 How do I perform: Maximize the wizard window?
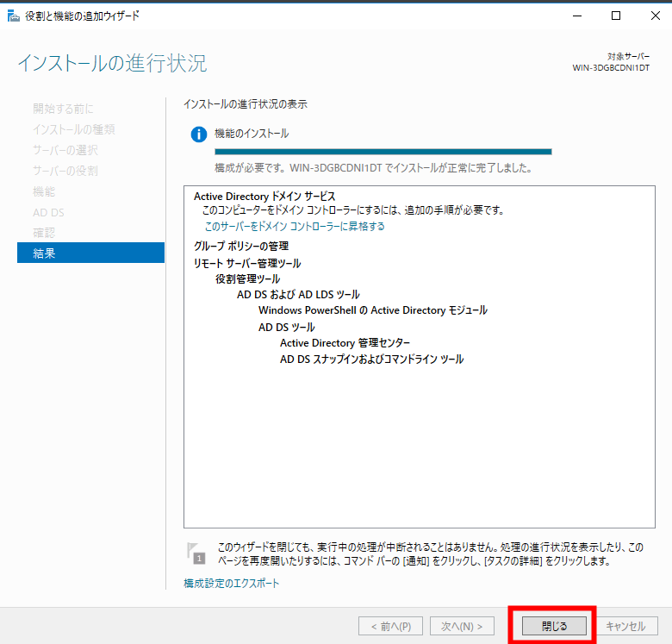point(616,16)
